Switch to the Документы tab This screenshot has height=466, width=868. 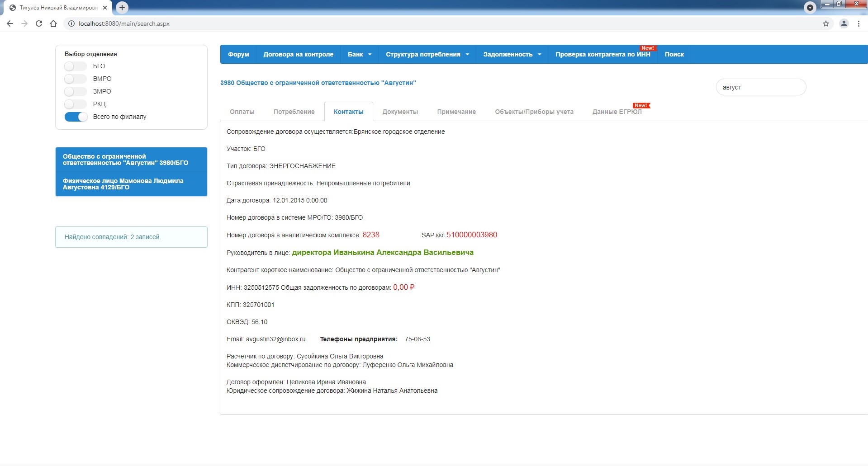coord(400,112)
